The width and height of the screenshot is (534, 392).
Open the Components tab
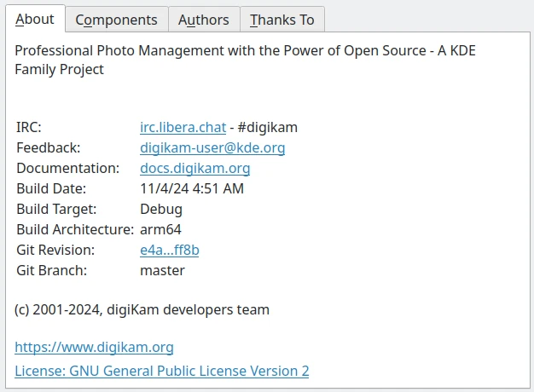(116, 20)
